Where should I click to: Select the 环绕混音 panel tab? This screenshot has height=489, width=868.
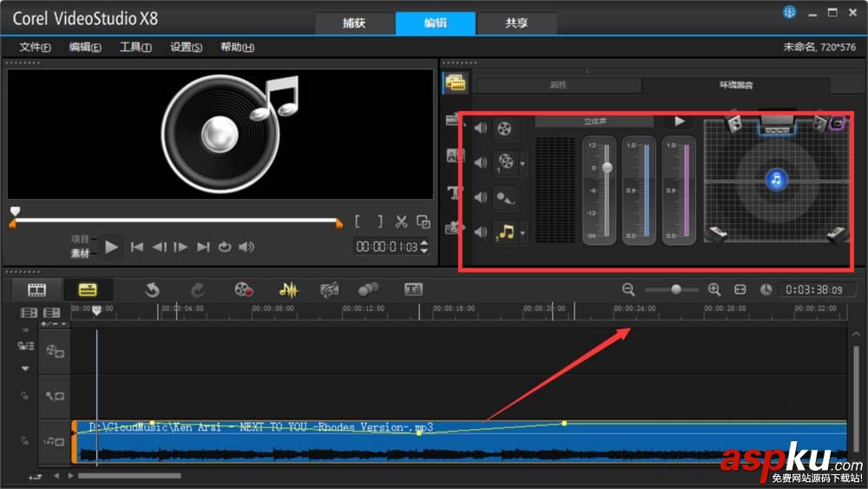[736, 85]
